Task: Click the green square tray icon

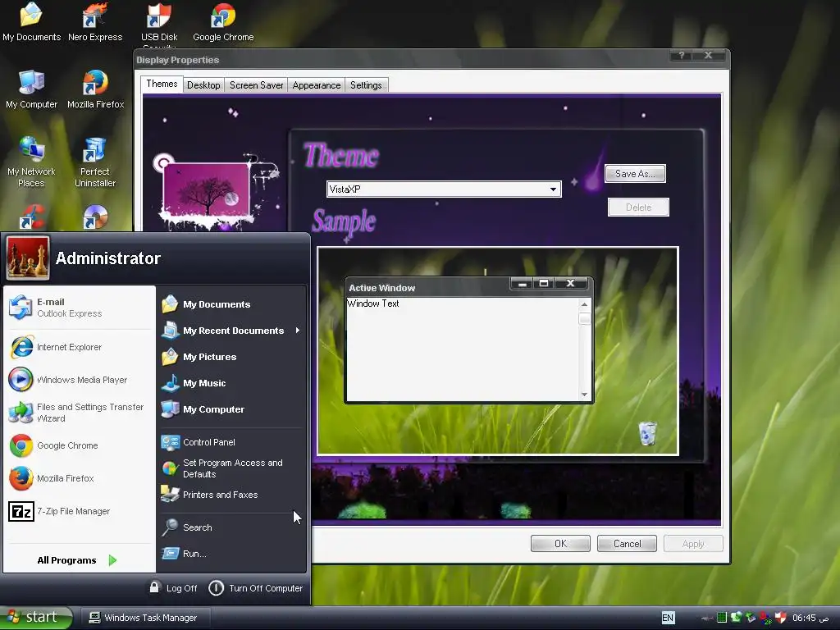Action: tap(722, 618)
